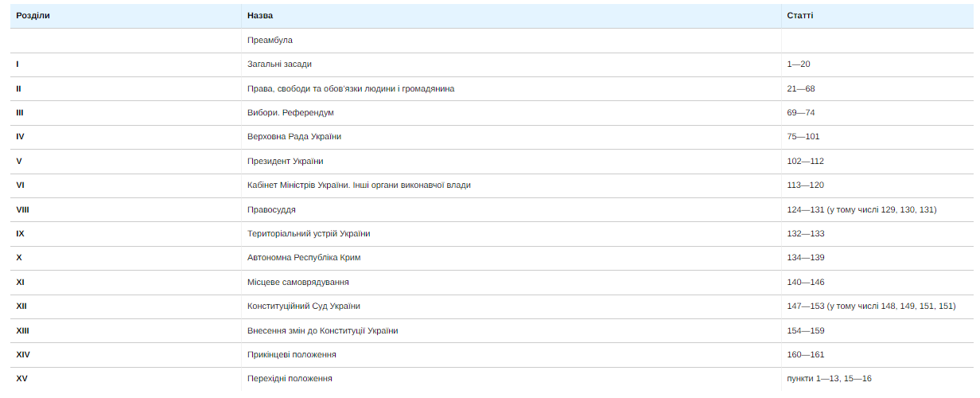
Task: Select section number 'XII' cell
Action: pyautogui.click(x=126, y=306)
